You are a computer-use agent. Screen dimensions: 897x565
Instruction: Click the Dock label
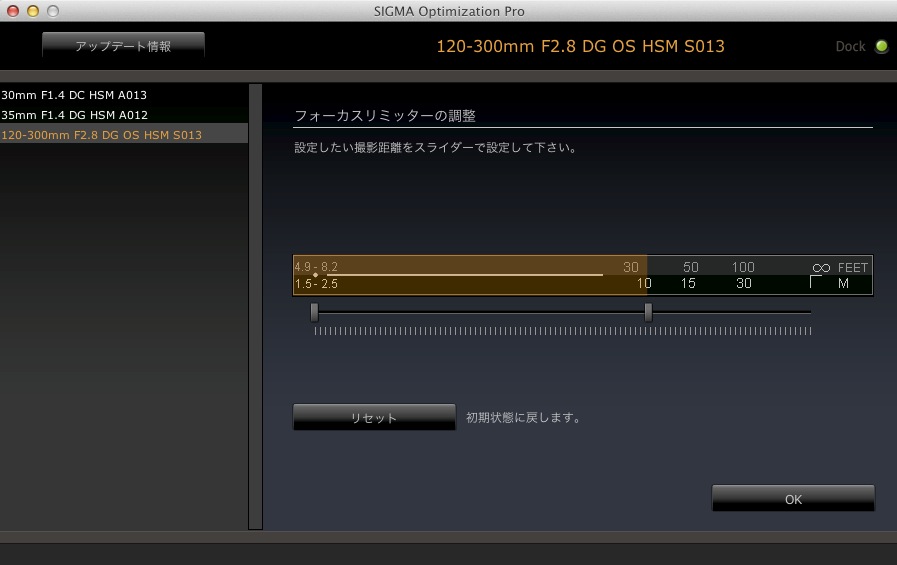[850, 46]
